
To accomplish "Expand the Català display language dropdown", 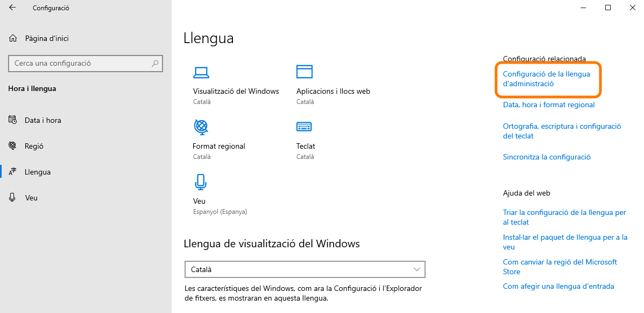I will click(x=305, y=269).
